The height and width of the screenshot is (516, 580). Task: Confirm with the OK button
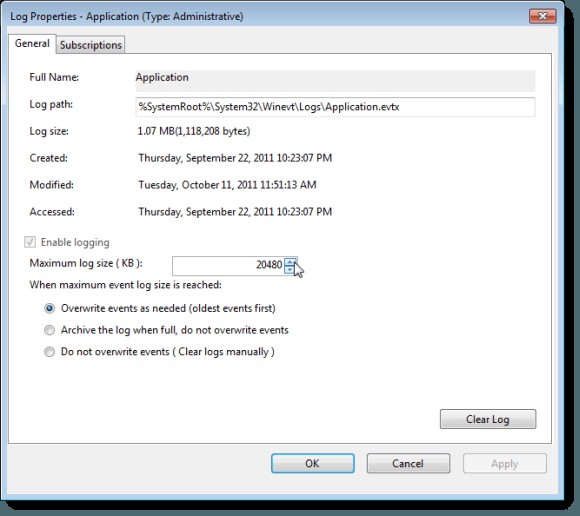point(313,463)
